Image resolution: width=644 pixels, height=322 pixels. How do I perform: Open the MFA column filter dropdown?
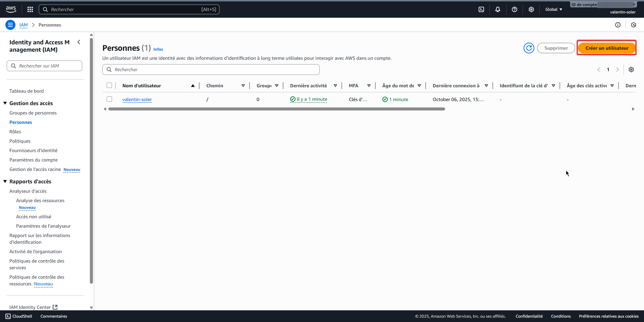(x=369, y=85)
